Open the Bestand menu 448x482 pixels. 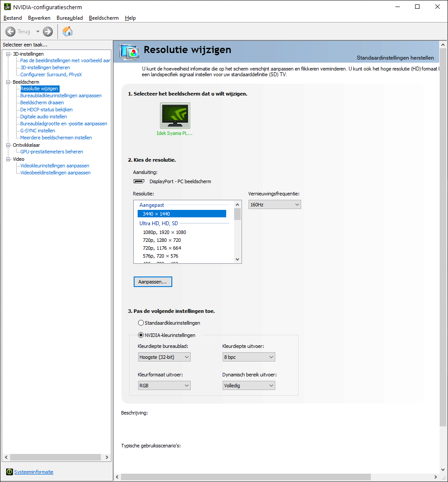[x=13, y=18]
